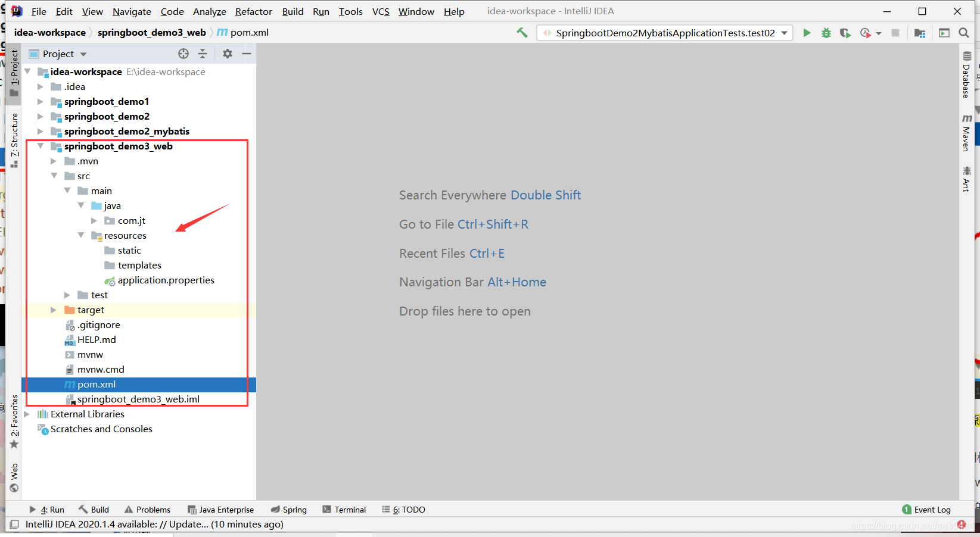Image resolution: width=980 pixels, height=537 pixels.
Task: Start debugging with the bug icon
Action: (826, 33)
